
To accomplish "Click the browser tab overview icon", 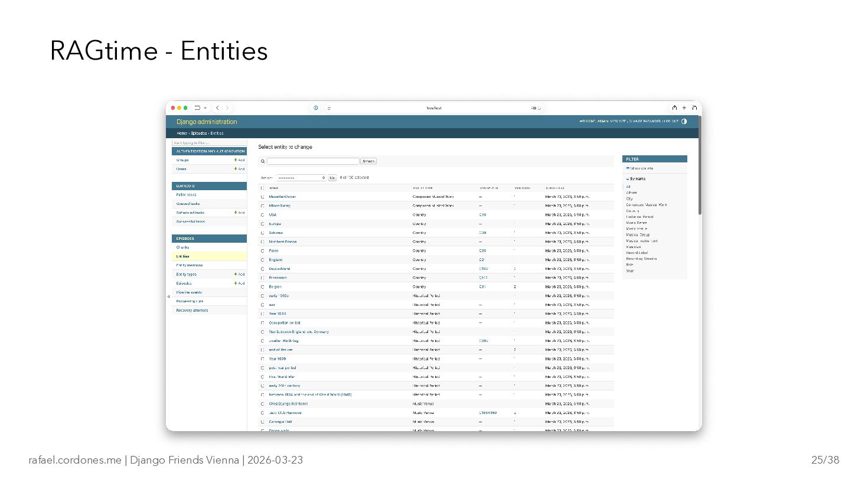I will click(x=694, y=108).
